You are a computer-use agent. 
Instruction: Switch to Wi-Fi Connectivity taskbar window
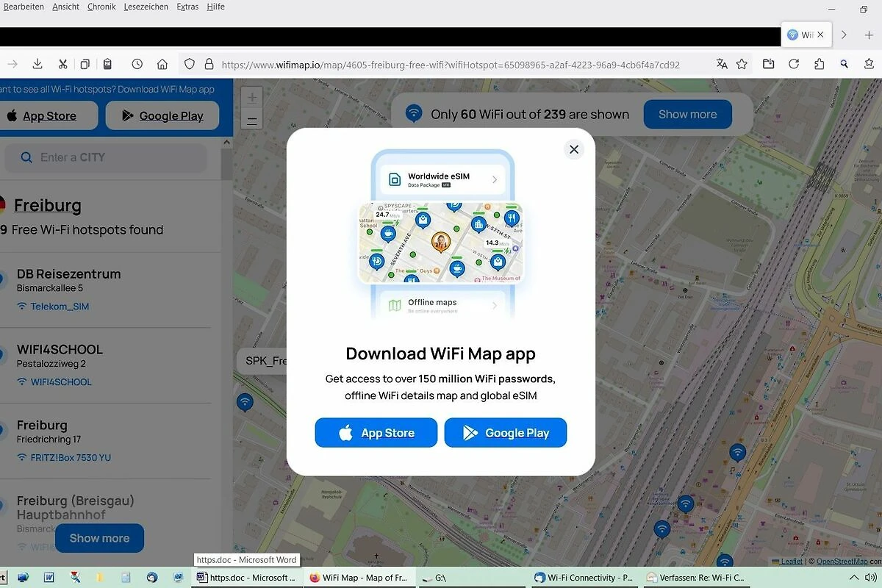[584, 578]
